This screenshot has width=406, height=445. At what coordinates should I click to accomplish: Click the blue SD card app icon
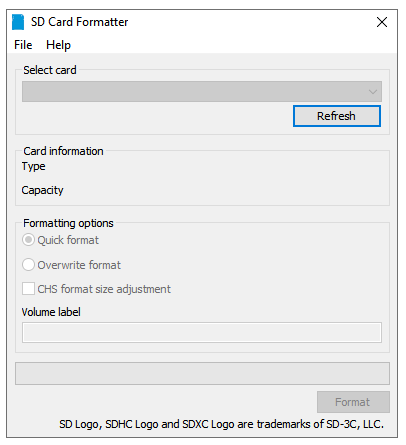coord(18,22)
